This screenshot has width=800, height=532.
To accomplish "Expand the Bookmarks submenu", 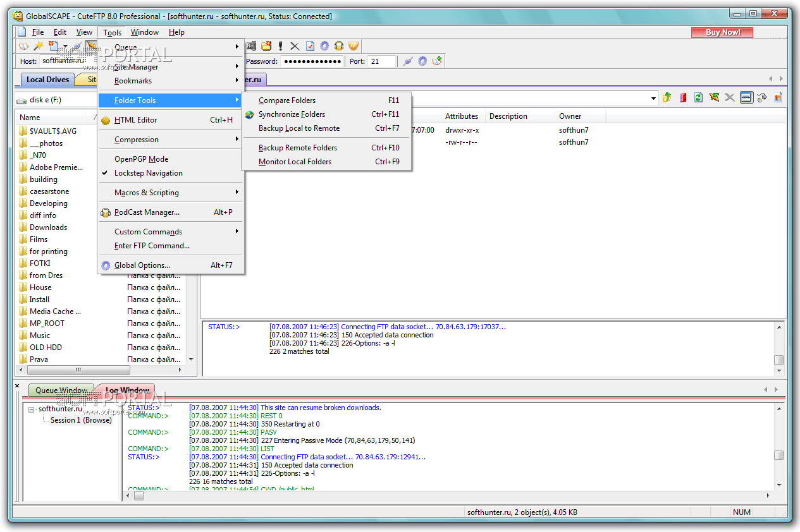I will tap(171, 80).
